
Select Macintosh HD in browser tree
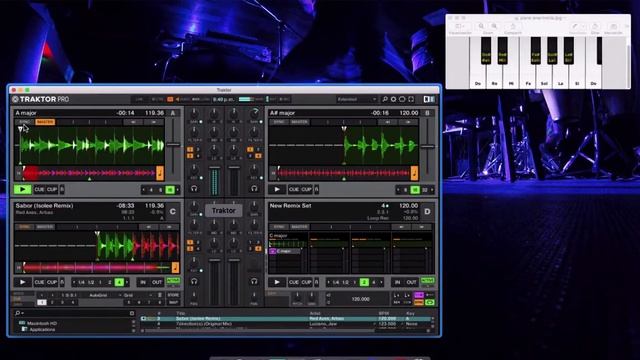coord(42,323)
